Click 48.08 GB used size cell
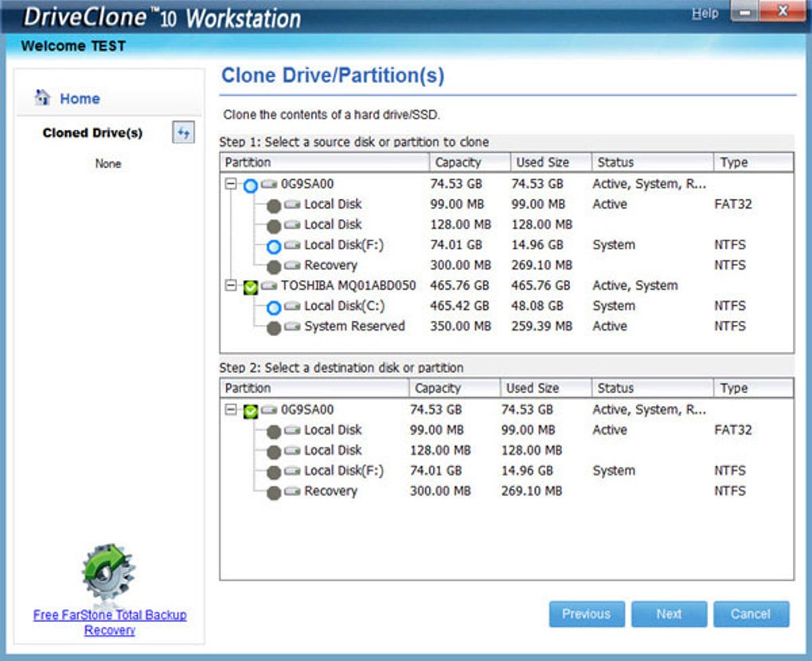Screen dimensions: 812x661 (537, 306)
